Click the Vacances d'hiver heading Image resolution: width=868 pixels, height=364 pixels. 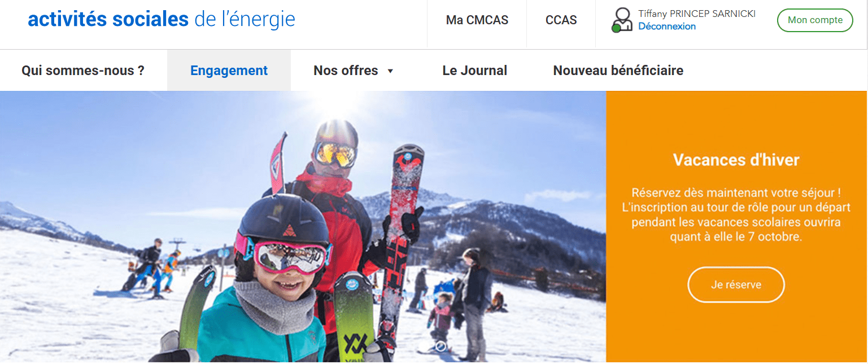coord(736,160)
